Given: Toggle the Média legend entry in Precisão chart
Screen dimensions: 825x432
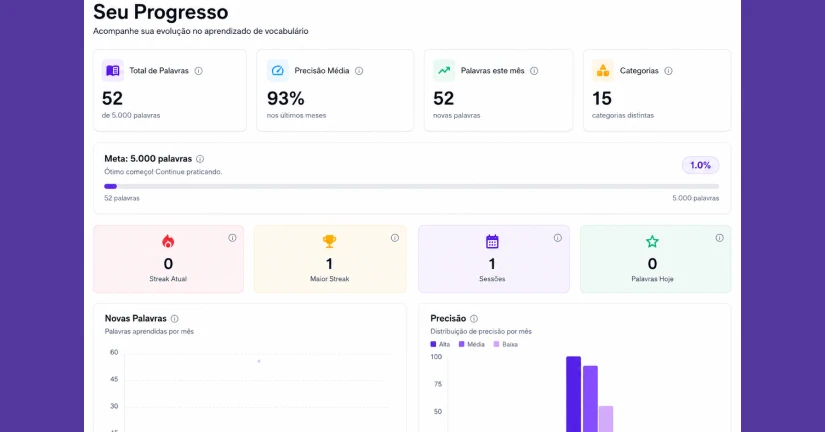Looking at the screenshot, I should [471, 344].
